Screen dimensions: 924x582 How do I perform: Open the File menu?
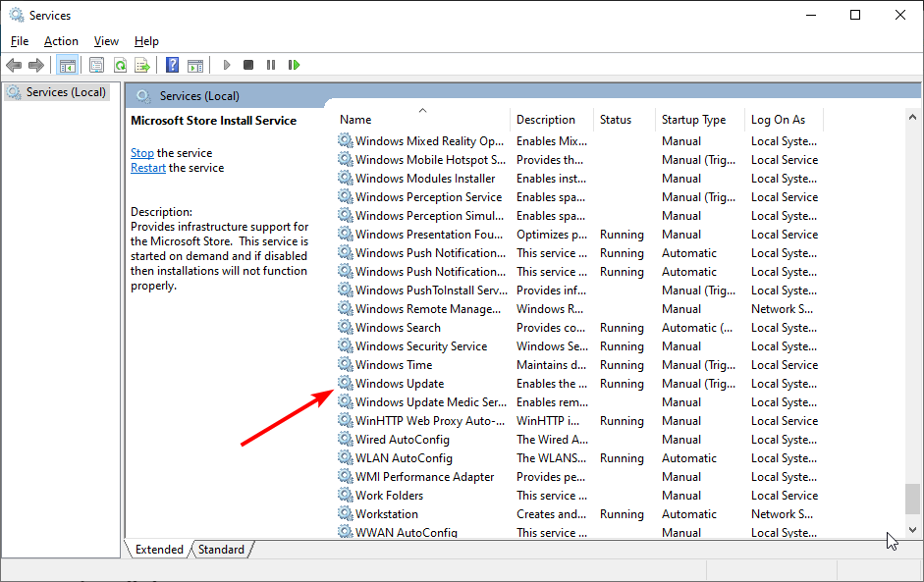(20, 41)
